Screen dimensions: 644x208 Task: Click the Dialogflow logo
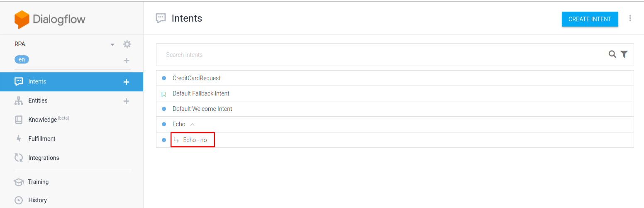tap(50, 20)
